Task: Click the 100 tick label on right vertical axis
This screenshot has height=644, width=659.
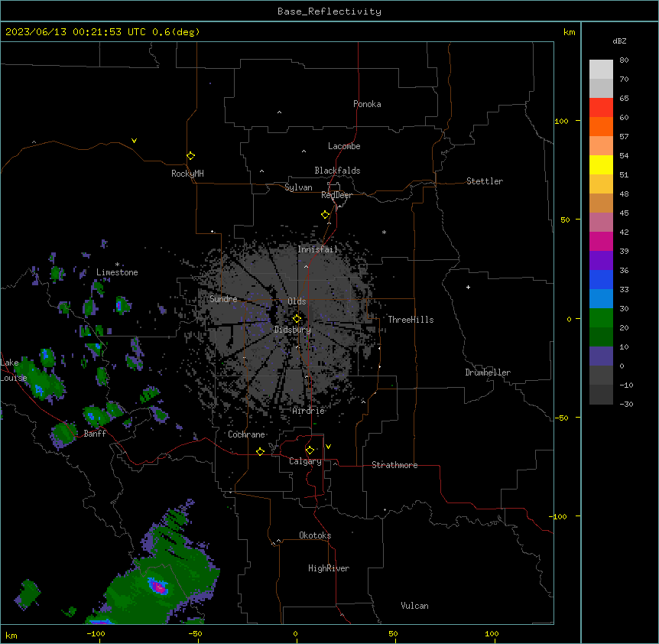Action: pos(561,121)
